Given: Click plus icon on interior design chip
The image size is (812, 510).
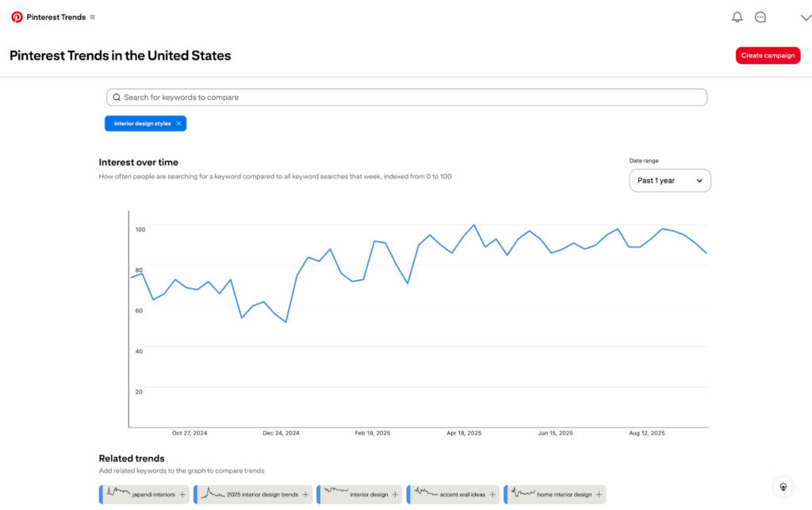Looking at the screenshot, I should [395, 495].
